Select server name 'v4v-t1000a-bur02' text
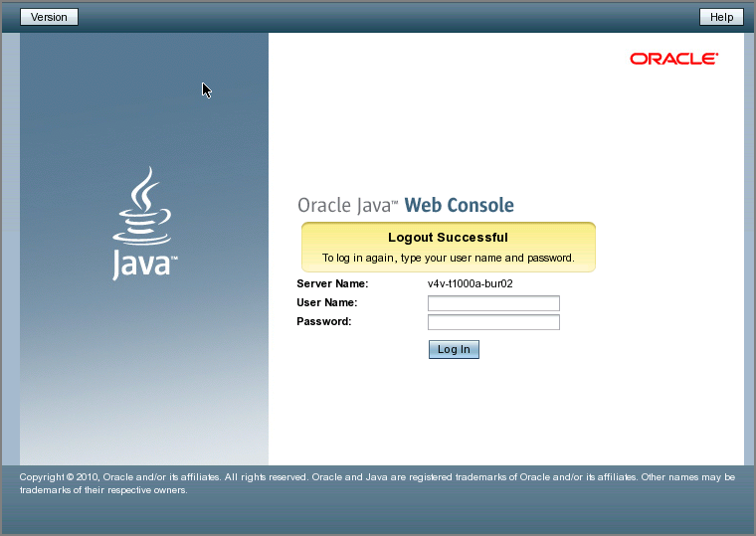756x536 pixels. pos(471,283)
